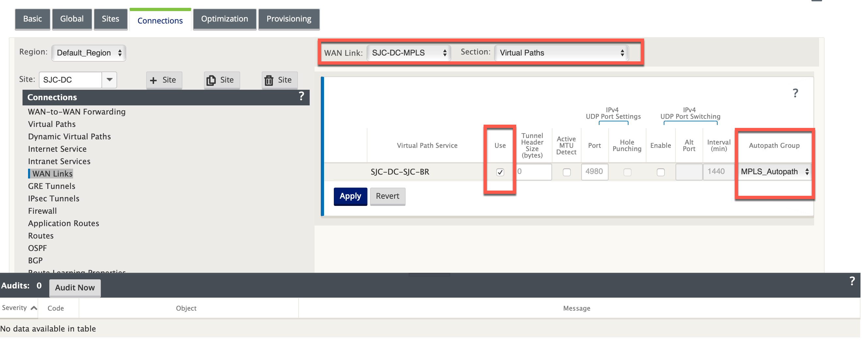Click the Tunnel Header Size input field
868x340 pixels.
(x=534, y=172)
